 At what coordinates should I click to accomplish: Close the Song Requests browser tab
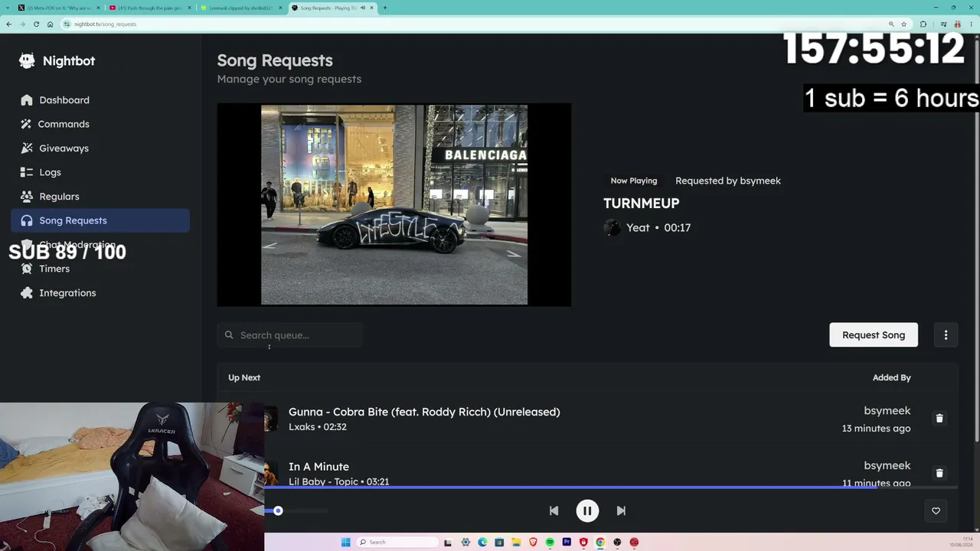coord(372,8)
